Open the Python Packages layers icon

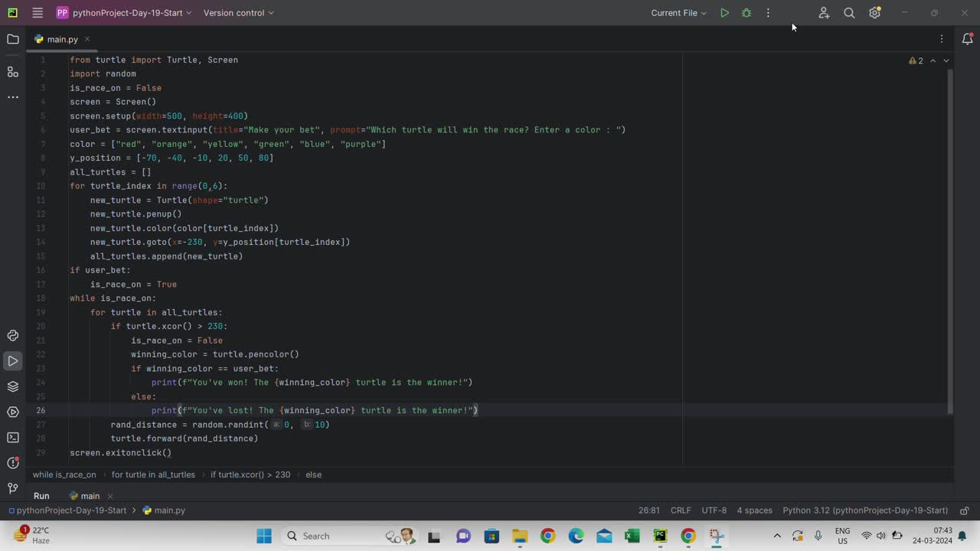[x=13, y=386]
